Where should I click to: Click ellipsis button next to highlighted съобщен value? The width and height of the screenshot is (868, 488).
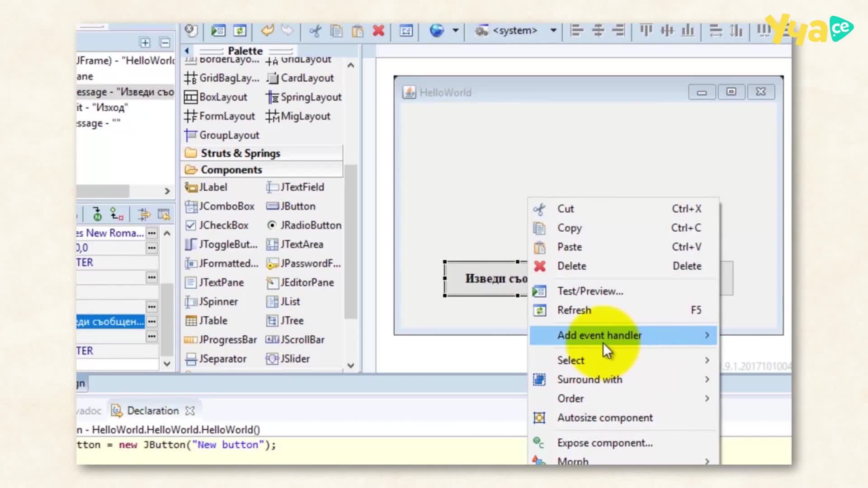pyautogui.click(x=152, y=322)
